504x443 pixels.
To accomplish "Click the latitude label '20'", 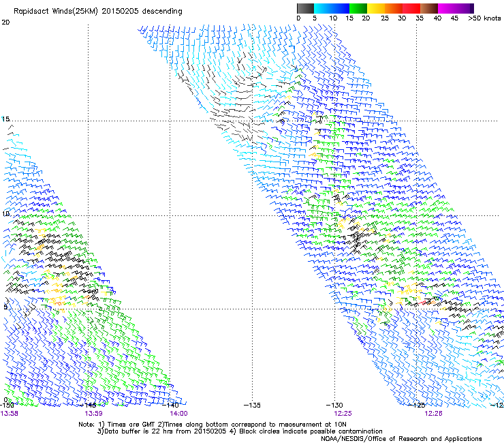I will point(5,22).
